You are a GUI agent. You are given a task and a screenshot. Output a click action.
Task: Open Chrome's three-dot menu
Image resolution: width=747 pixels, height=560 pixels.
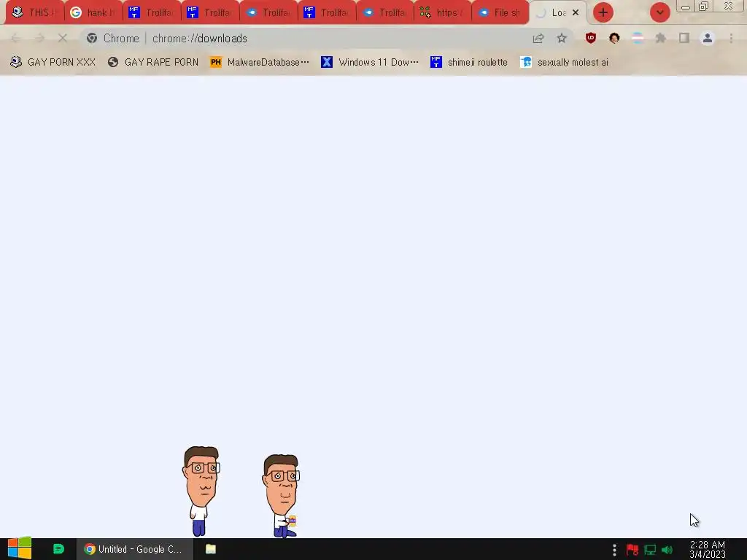click(731, 38)
